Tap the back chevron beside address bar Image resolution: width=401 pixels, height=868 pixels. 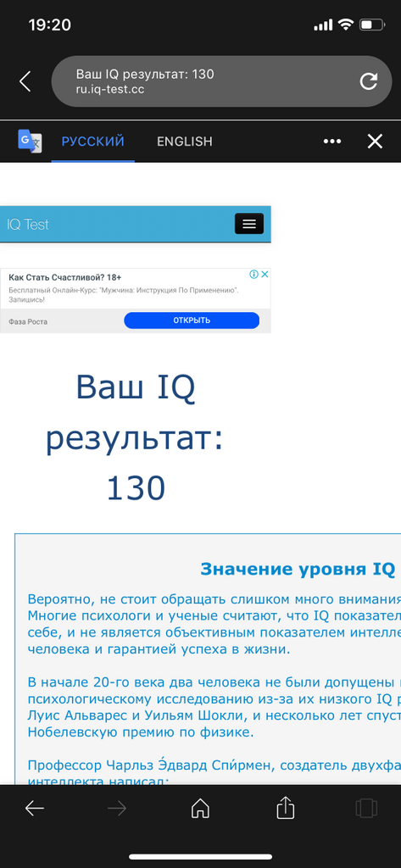25,81
